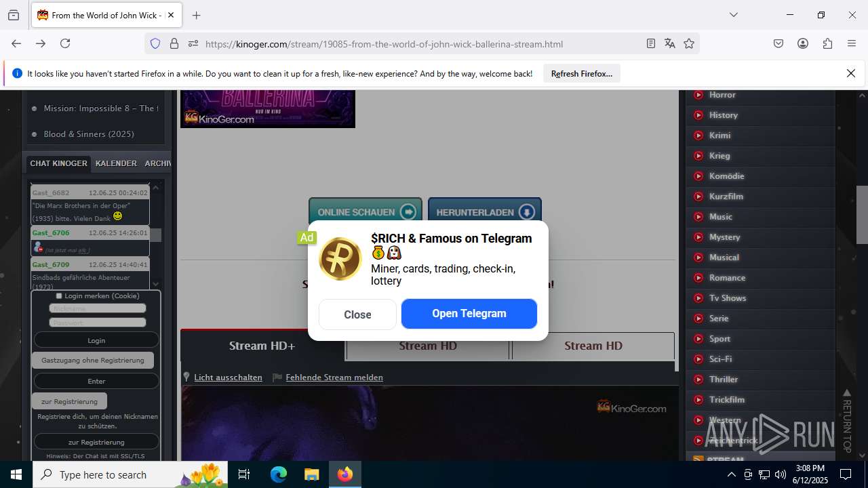Click the chat Enter button
Screen dimensions: 868x488
pos(96,381)
